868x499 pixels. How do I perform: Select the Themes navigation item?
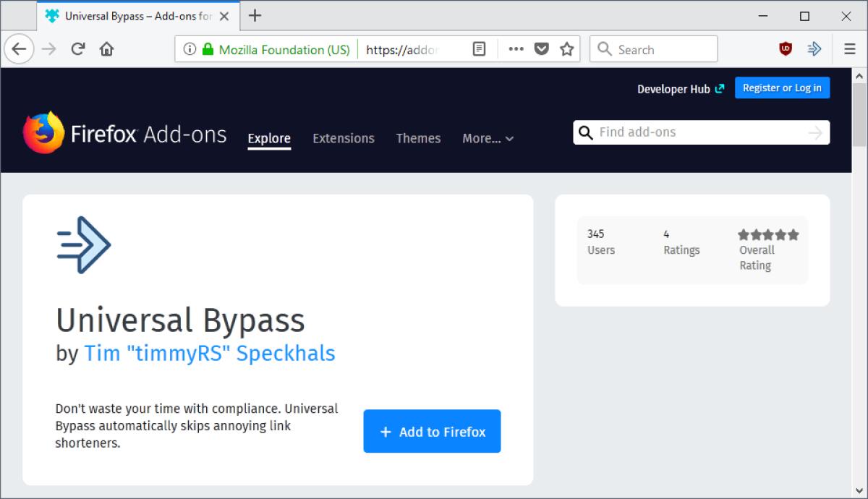(x=418, y=138)
